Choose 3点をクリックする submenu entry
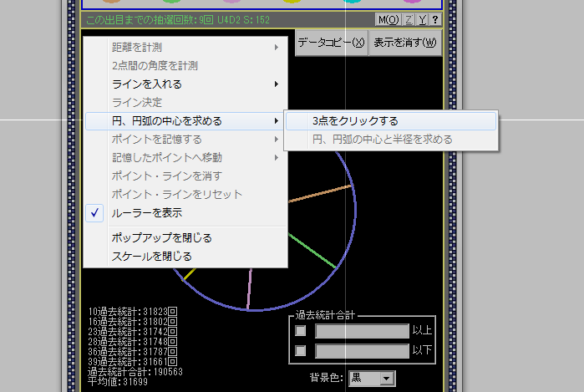 pyautogui.click(x=391, y=121)
